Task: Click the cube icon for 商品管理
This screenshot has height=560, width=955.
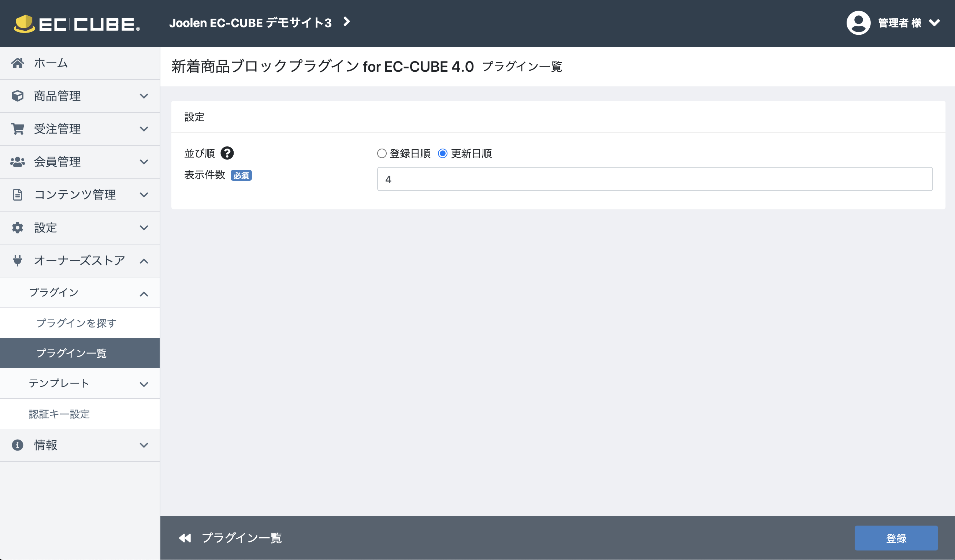Action: (x=18, y=96)
